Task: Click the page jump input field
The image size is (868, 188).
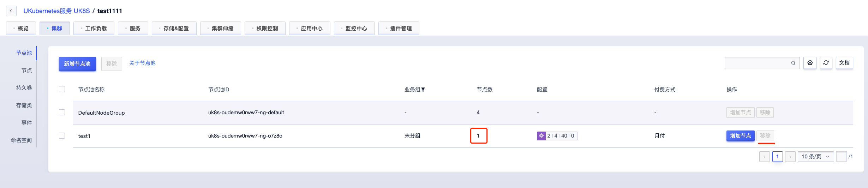Action: tap(842, 157)
